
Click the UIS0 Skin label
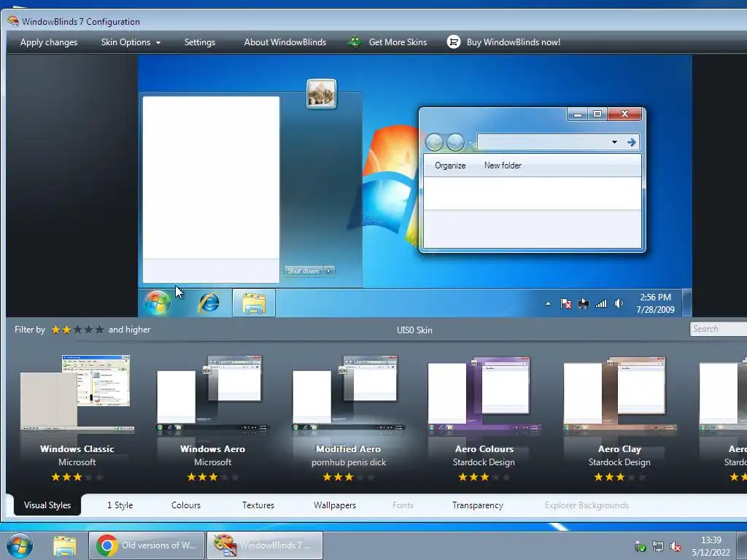point(414,330)
